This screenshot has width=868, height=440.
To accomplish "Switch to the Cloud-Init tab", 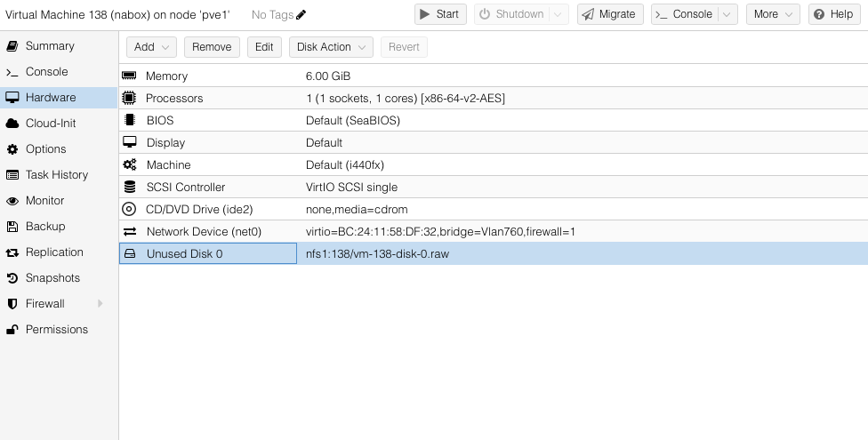I will pyautogui.click(x=59, y=124).
